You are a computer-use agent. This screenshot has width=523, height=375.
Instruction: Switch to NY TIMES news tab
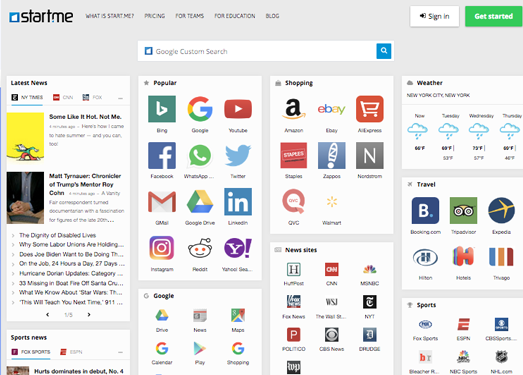[27, 97]
